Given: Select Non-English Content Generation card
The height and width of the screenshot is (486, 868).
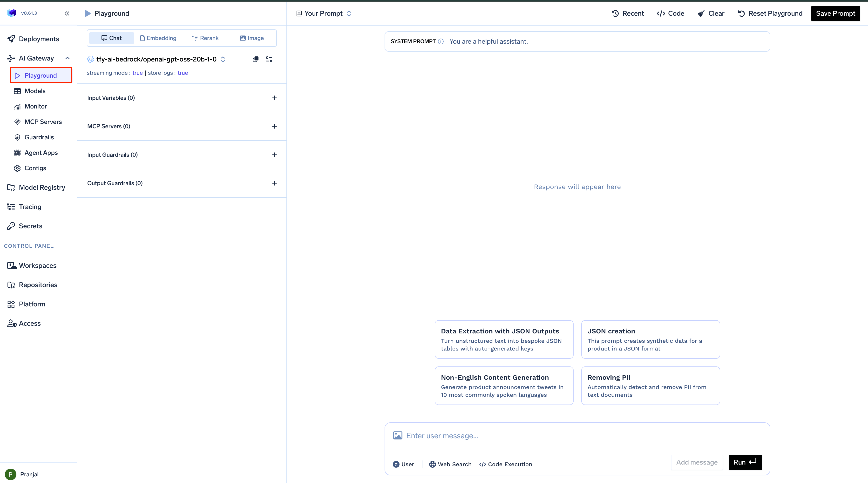Looking at the screenshot, I should (504, 386).
